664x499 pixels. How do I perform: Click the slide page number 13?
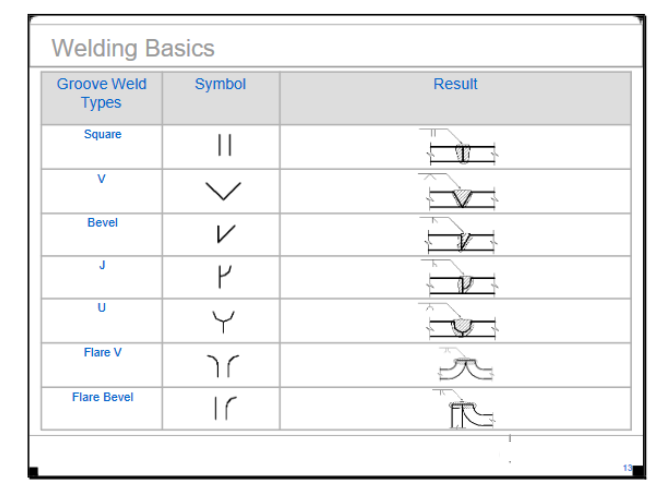(x=628, y=468)
